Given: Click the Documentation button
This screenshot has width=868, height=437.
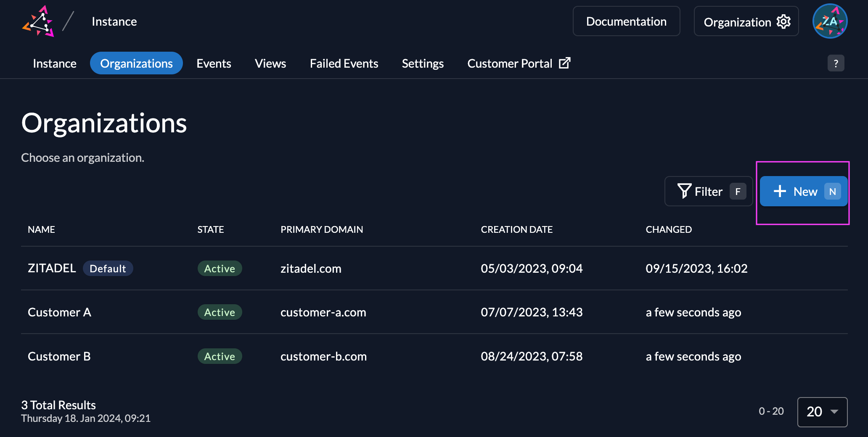Looking at the screenshot, I should pyautogui.click(x=626, y=21).
